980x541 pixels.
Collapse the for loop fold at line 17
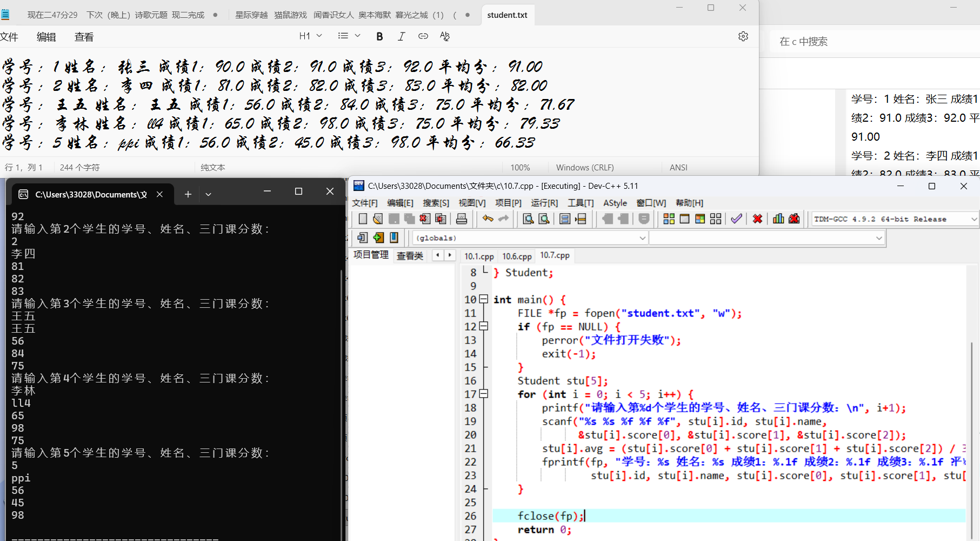(484, 394)
